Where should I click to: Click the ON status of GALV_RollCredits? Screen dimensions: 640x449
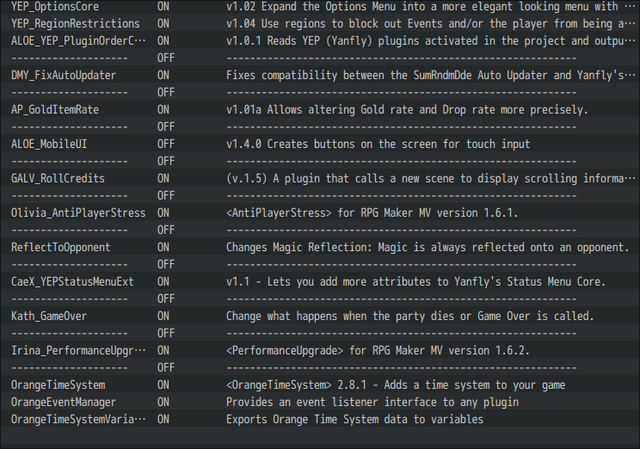163,178
